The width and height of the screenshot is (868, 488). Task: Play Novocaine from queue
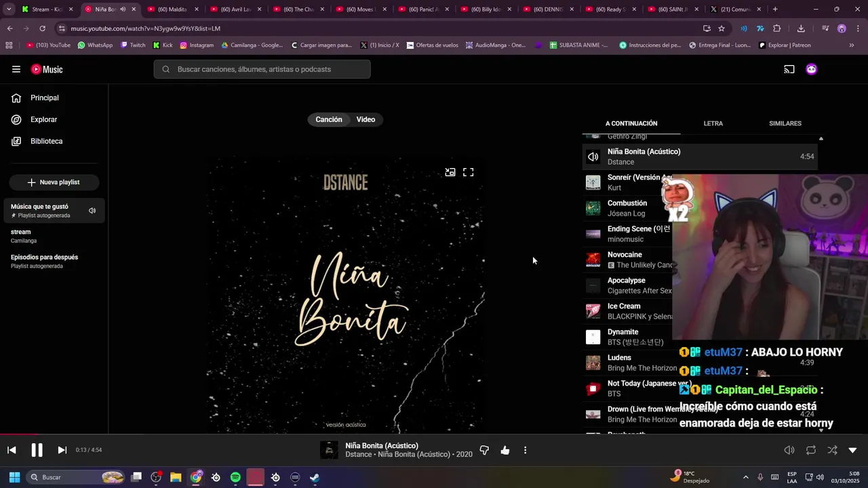click(627, 260)
